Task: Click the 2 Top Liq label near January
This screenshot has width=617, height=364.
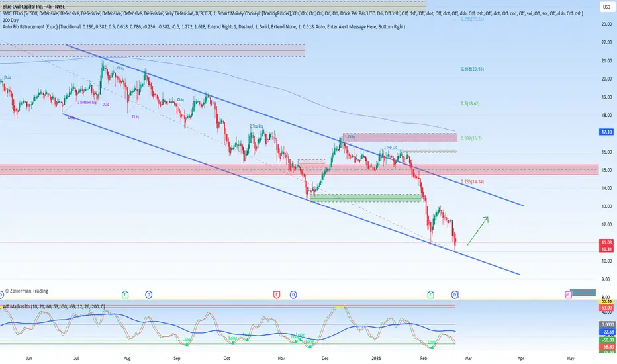Action: click(391, 147)
